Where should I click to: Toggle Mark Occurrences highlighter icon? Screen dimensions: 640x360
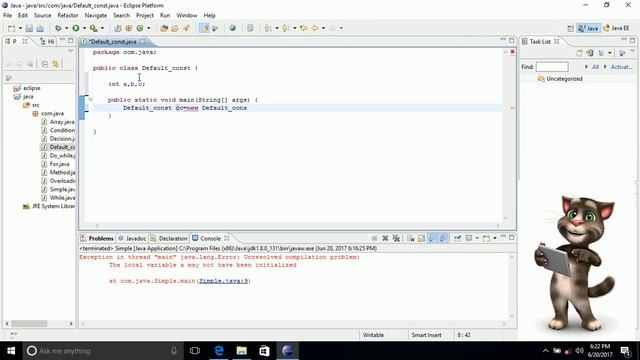pyautogui.click(x=204, y=28)
